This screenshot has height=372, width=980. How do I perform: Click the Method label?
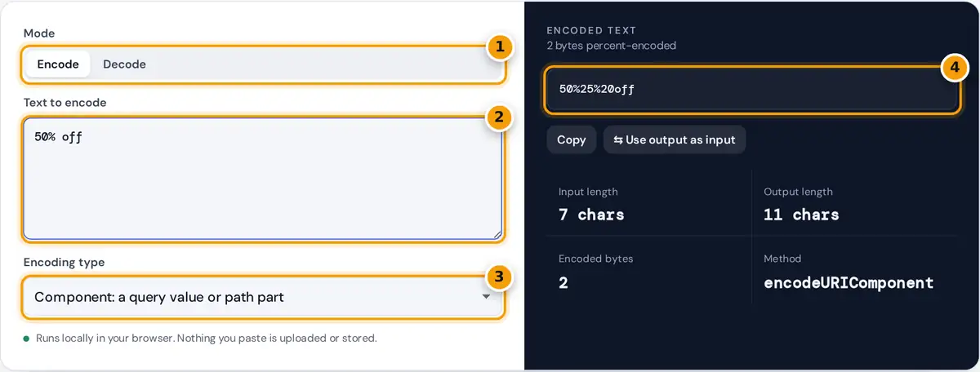pyautogui.click(x=782, y=259)
